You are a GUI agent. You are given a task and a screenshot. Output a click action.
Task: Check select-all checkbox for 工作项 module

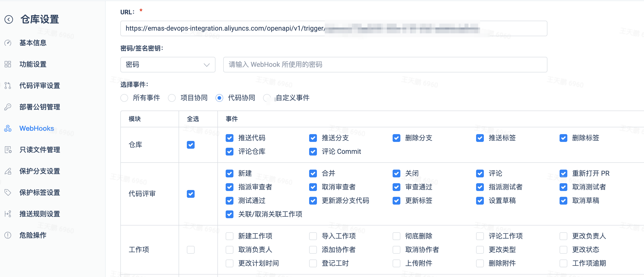point(191,250)
